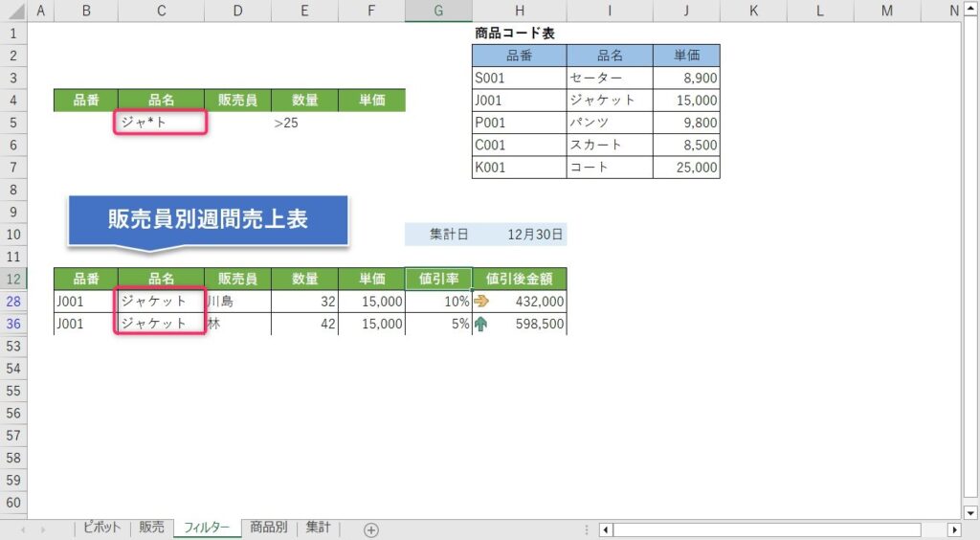The image size is (980, 540).
Task: Click the 販売員別週間売上表 callout shape
Action: 208,219
